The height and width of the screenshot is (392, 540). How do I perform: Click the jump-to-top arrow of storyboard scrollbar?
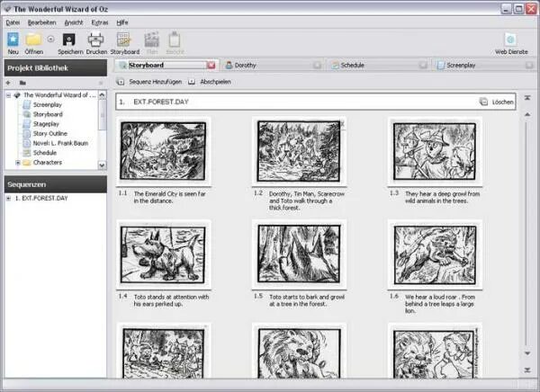[527, 98]
